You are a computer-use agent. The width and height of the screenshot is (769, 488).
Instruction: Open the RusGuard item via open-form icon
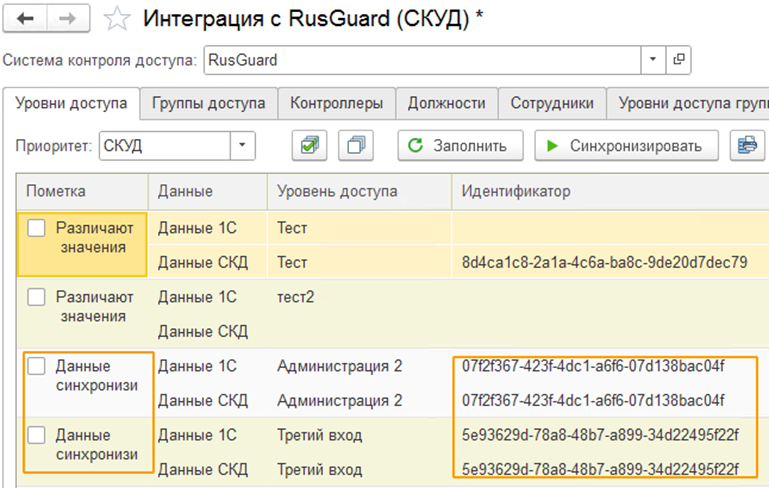[679, 60]
